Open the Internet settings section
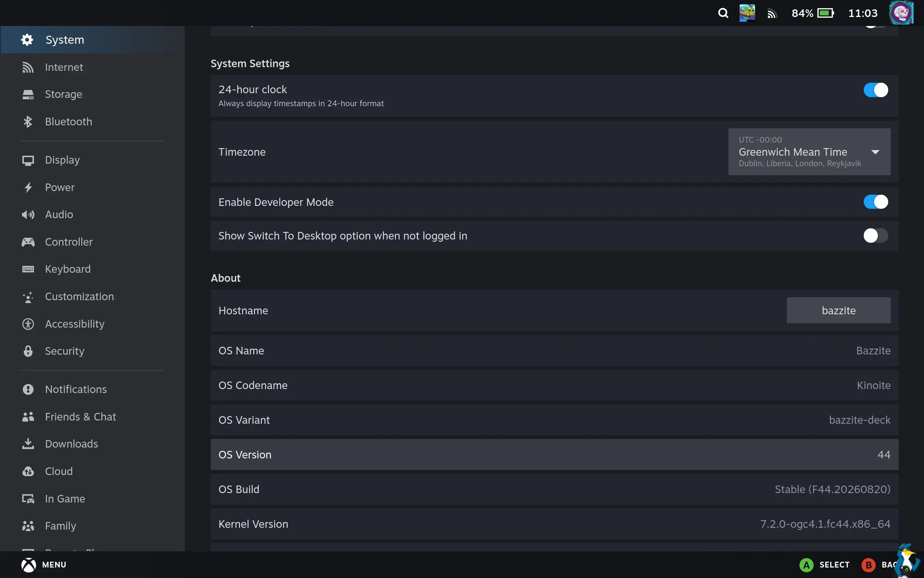The image size is (924, 578). tap(92, 67)
